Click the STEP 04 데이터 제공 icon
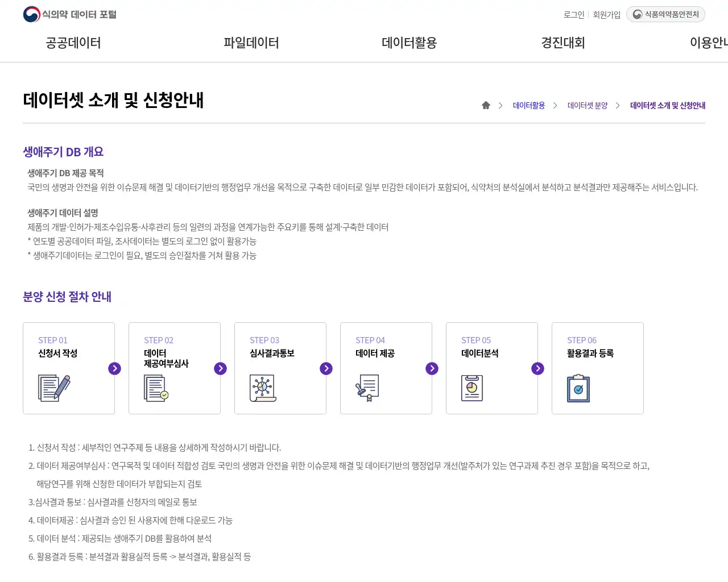This screenshot has width=728, height=582. (x=367, y=388)
